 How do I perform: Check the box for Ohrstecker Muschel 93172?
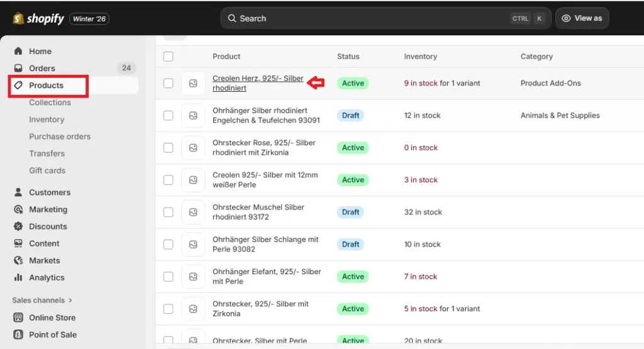pos(169,213)
